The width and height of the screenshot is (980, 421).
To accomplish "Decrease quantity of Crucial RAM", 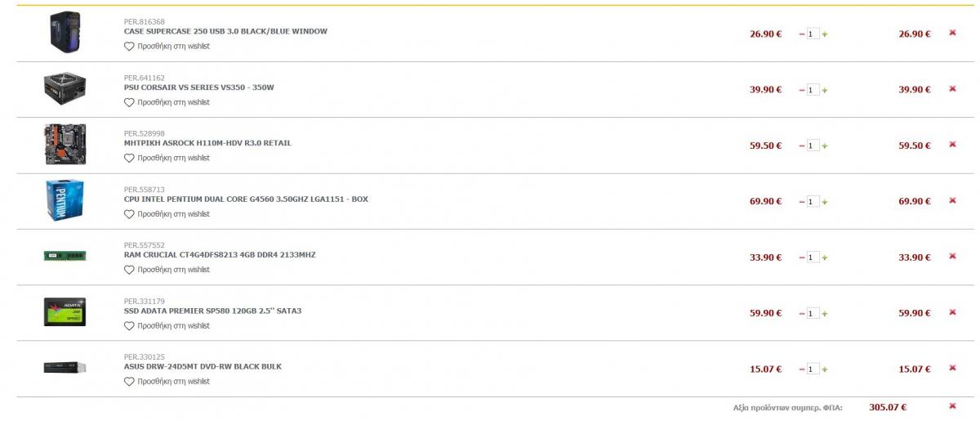I will click(x=801, y=258).
